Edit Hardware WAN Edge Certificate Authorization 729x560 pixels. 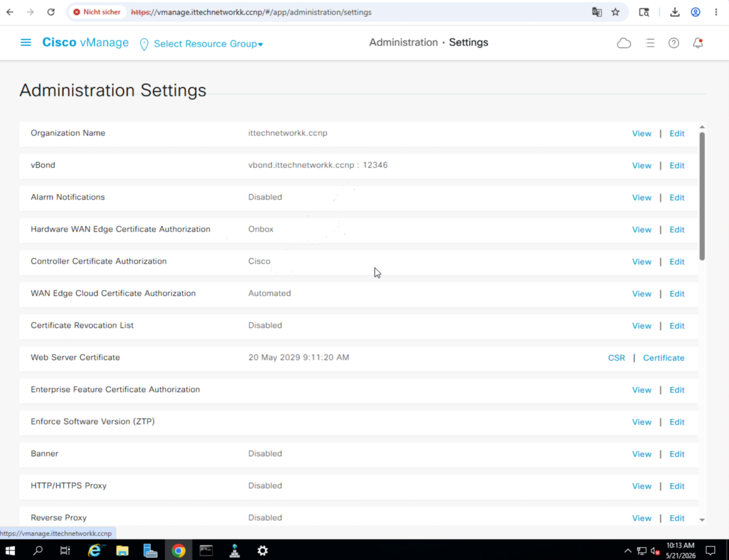(677, 230)
